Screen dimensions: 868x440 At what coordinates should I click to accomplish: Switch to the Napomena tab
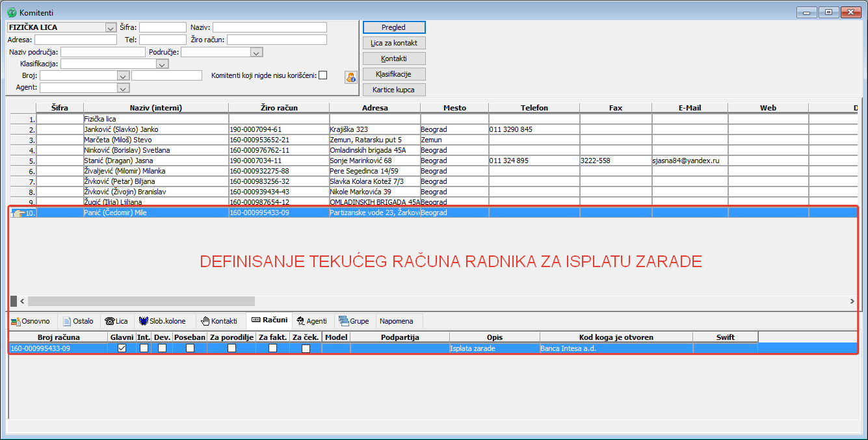(x=395, y=321)
